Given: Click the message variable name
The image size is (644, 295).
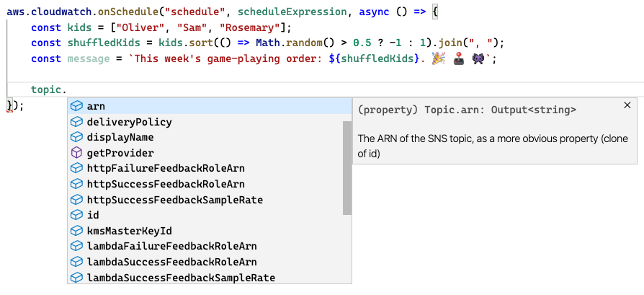Looking at the screenshot, I should (89, 59).
